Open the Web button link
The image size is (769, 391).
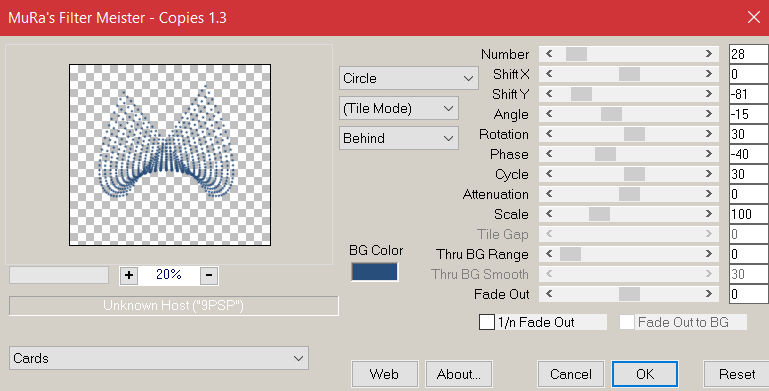384,374
